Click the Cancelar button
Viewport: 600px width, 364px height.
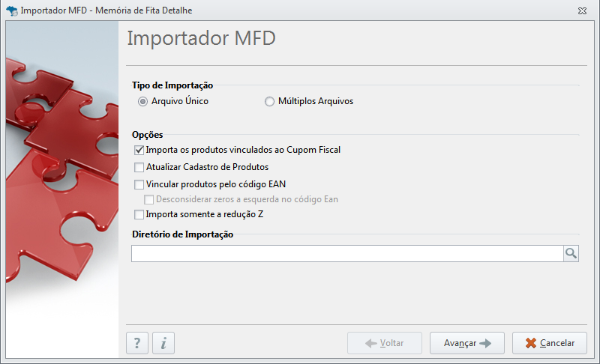pyautogui.click(x=550, y=343)
